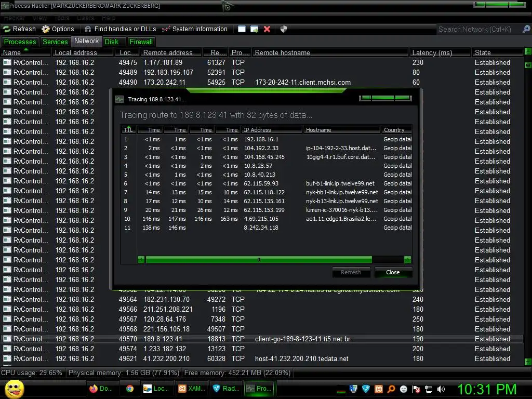The height and width of the screenshot is (399, 532).
Task: Focus the Search Network field
Action: click(478, 29)
